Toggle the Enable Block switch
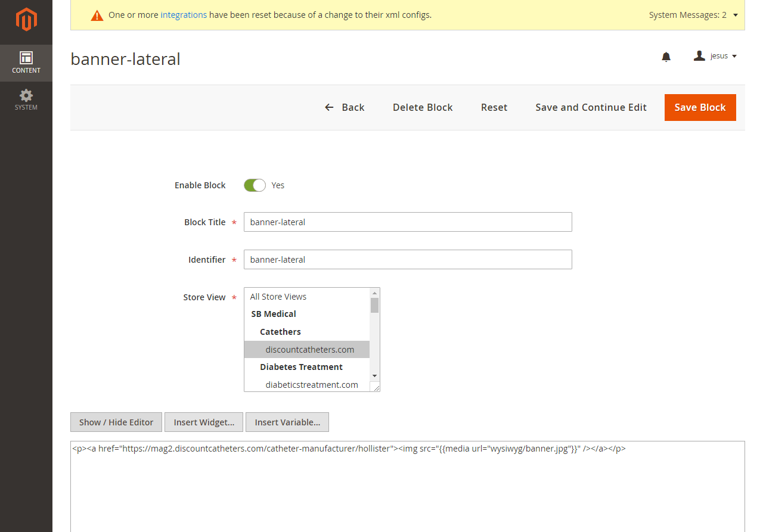 click(255, 185)
